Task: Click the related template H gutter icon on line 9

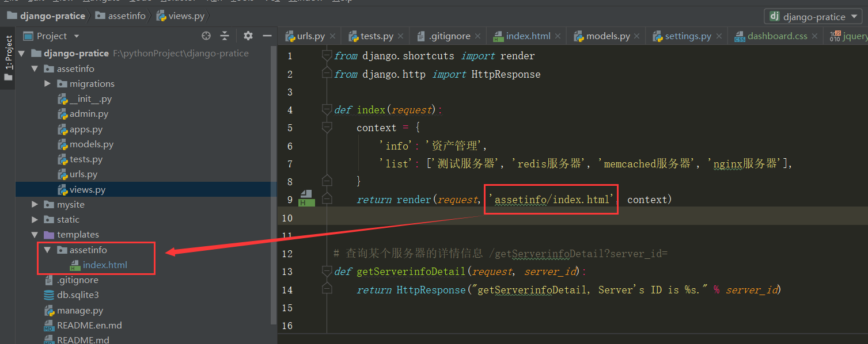Action: [x=306, y=198]
